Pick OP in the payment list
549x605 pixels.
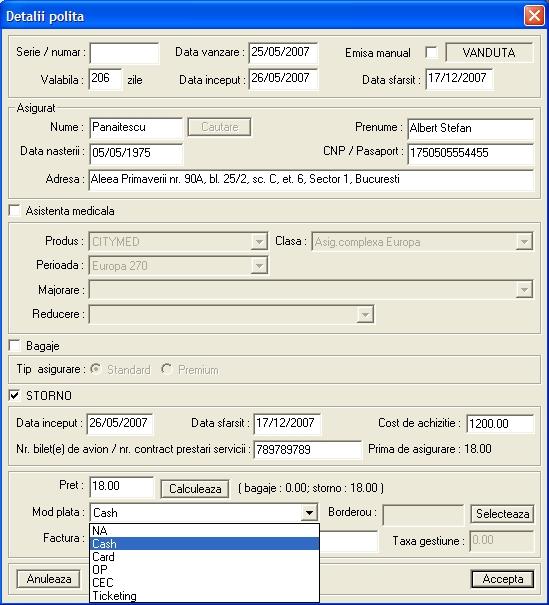pos(204,570)
